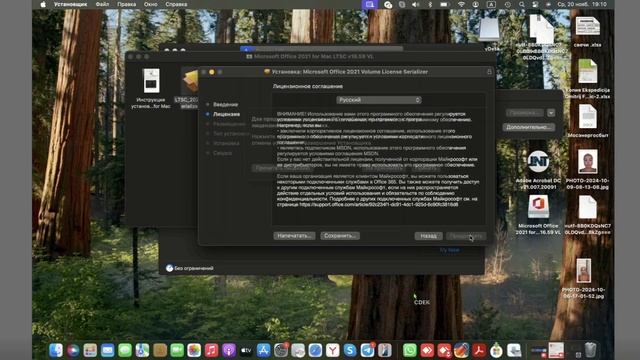Viewport: 640px width, 360px height.
Task: Open Music from the Dock
Action: pos(211,350)
